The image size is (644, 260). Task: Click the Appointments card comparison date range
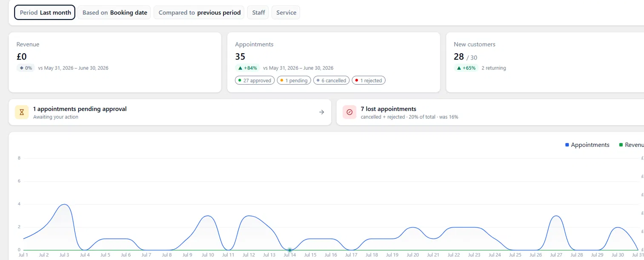[298, 68]
